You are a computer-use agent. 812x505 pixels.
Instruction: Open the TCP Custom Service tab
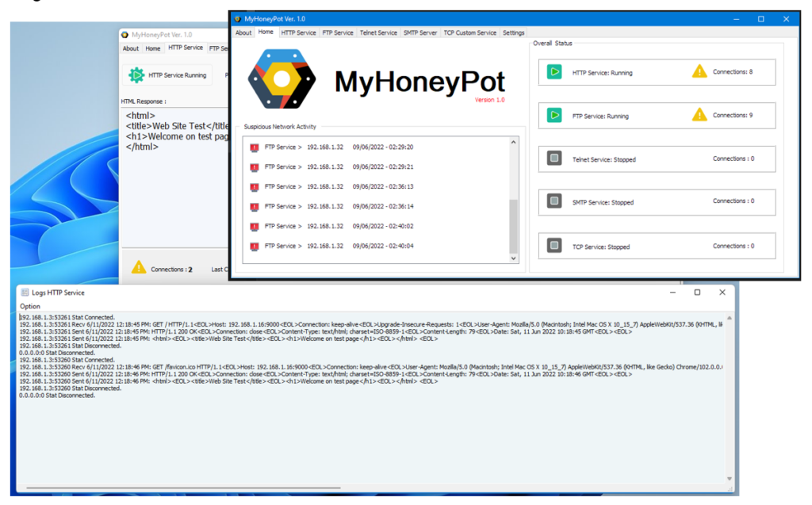[469, 33]
